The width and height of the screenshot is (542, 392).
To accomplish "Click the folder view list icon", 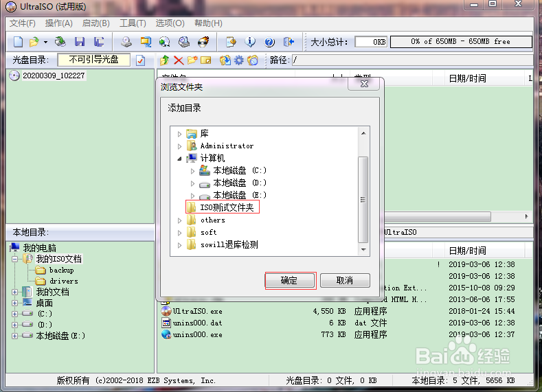I will [x=253, y=60].
